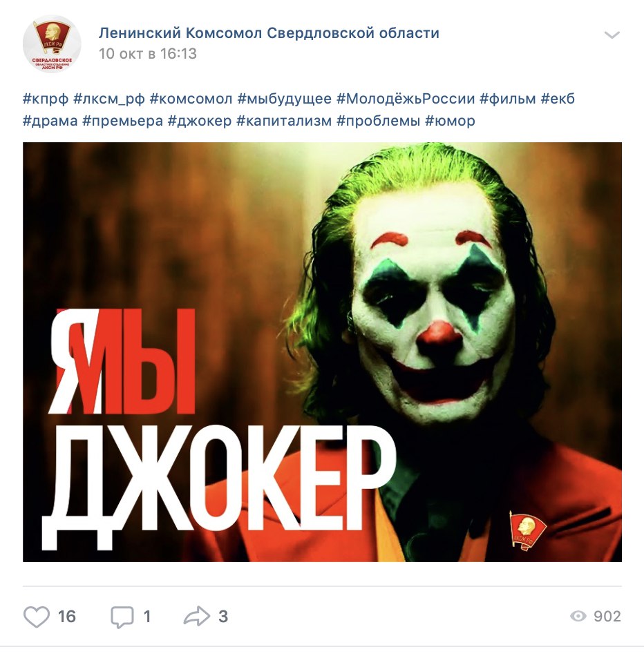The width and height of the screenshot is (644, 656).
Task: Follow the #джокер hashtag
Action: click(x=199, y=121)
